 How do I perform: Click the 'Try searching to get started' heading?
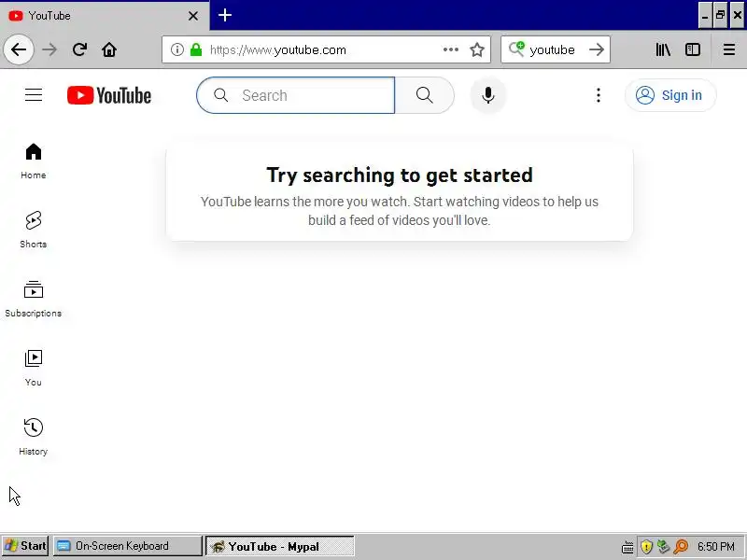(400, 175)
